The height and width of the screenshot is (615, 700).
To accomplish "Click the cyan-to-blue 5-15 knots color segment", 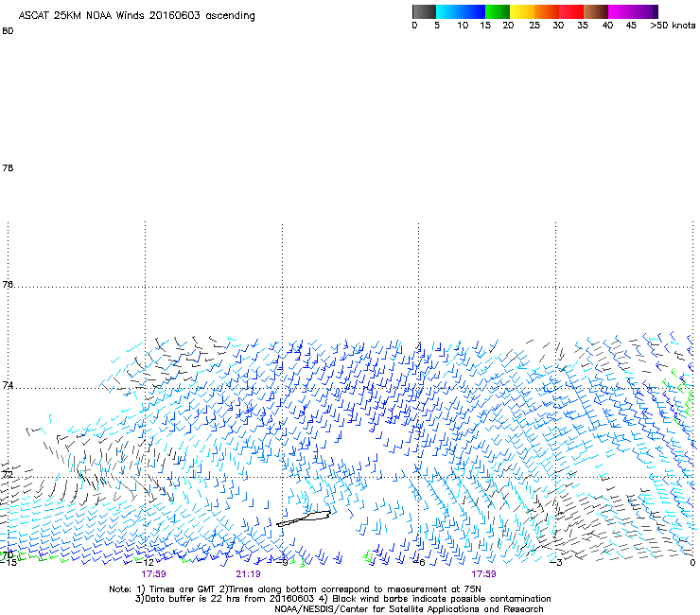I will pos(461,11).
